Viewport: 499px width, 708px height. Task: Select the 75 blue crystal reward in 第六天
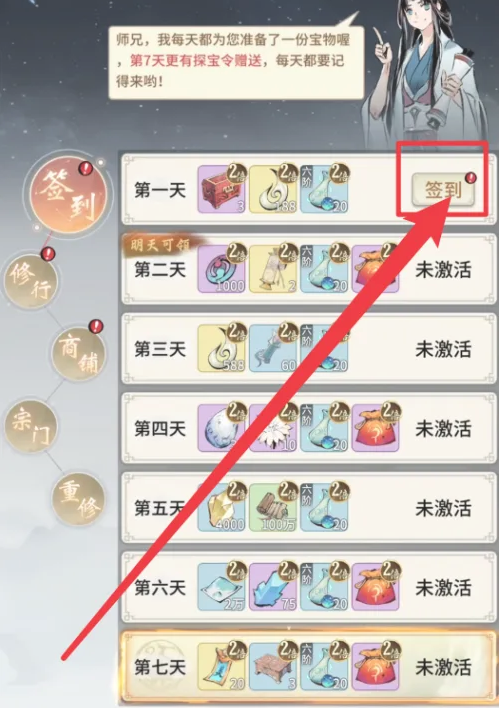point(273,587)
